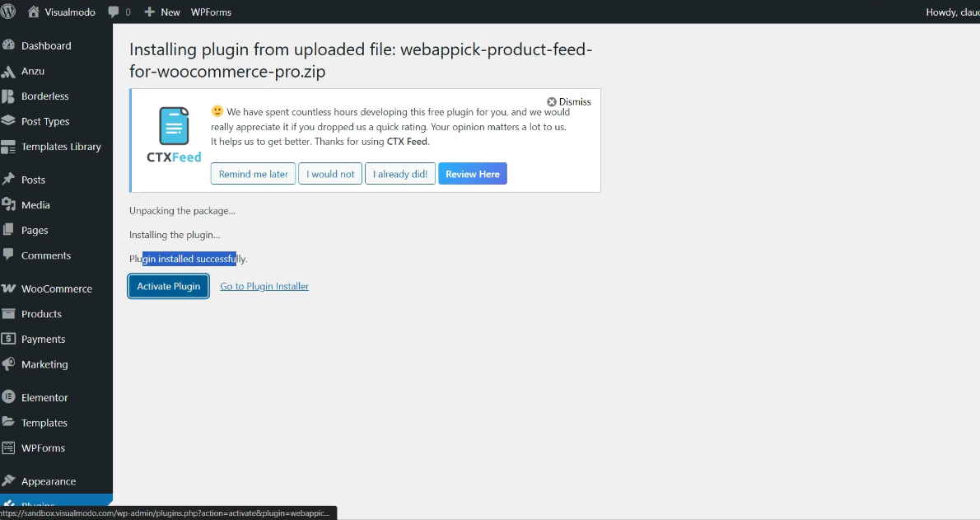
Task: Click the Marketing megaphone icon
Action: pos(8,364)
